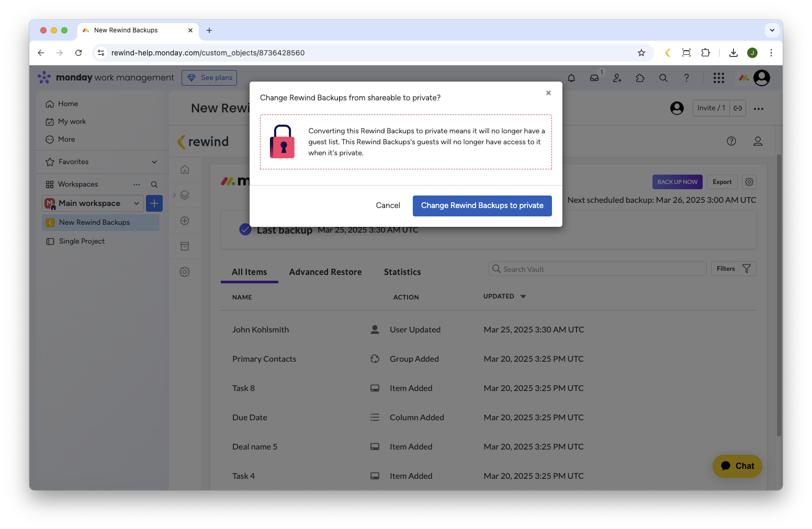Click the Rewind layers icon
Image resolution: width=812 pixels, height=529 pixels.
point(185,195)
